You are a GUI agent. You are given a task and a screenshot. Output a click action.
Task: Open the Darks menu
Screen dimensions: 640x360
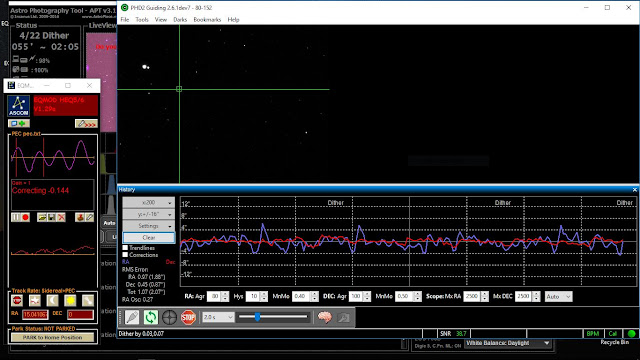click(180, 20)
